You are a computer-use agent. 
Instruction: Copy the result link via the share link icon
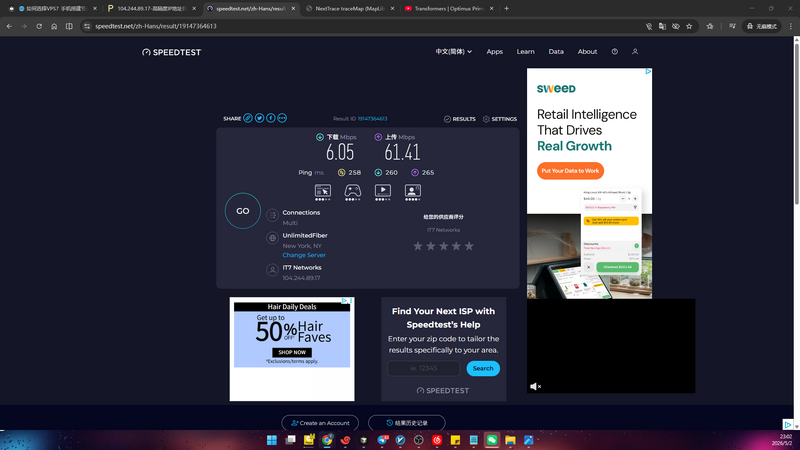pyautogui.click(x=248, y=118)
